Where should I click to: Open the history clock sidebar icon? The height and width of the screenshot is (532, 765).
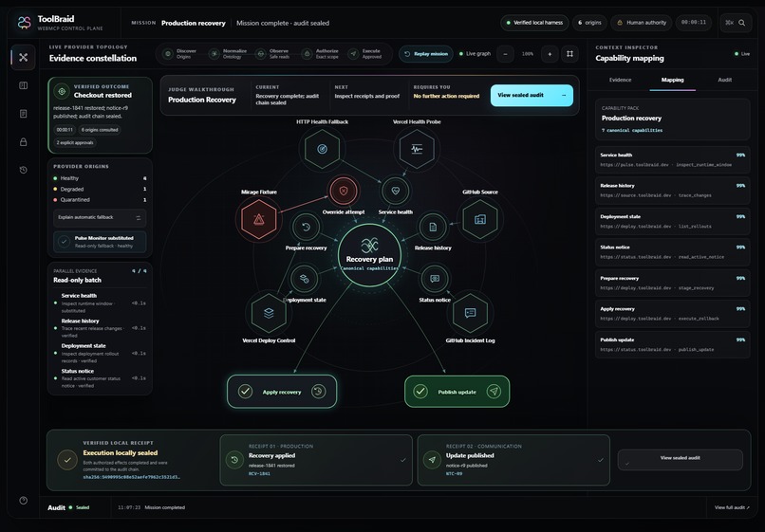click(23, 170)
